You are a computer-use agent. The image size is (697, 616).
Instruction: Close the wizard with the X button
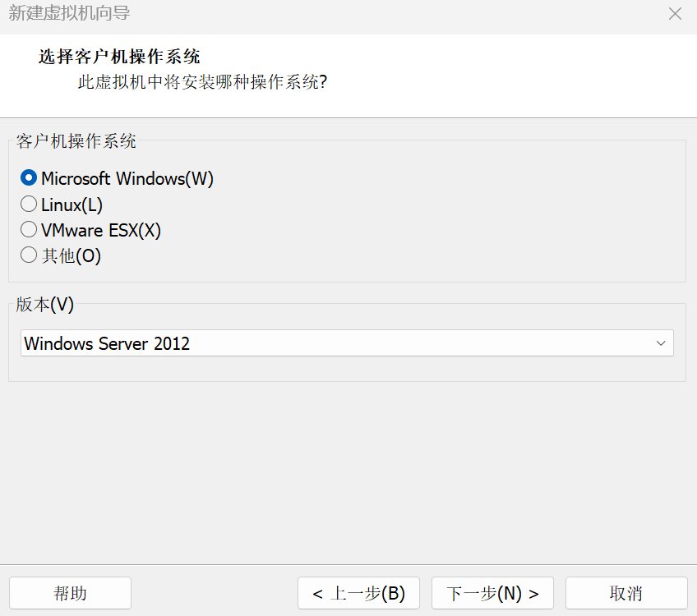click(675, 14)
